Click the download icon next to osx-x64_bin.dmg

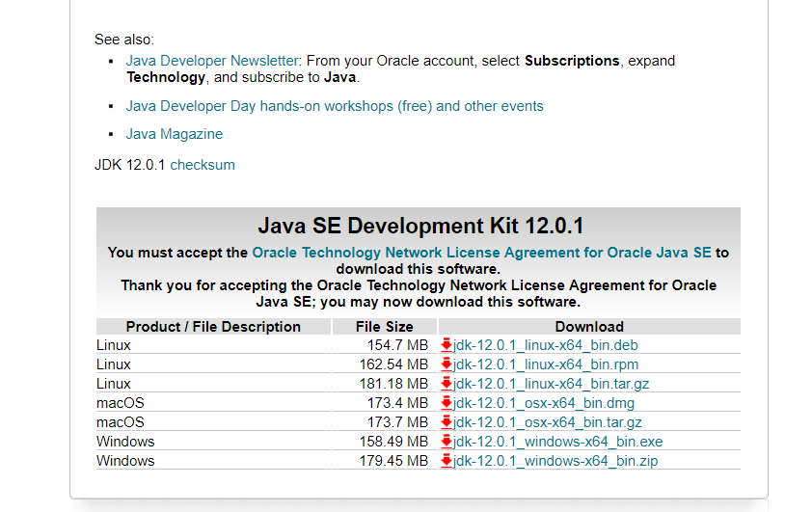(x=447, y=403)
